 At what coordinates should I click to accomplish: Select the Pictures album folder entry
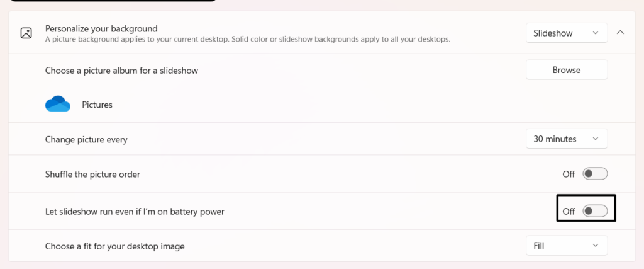click(97, 105)
